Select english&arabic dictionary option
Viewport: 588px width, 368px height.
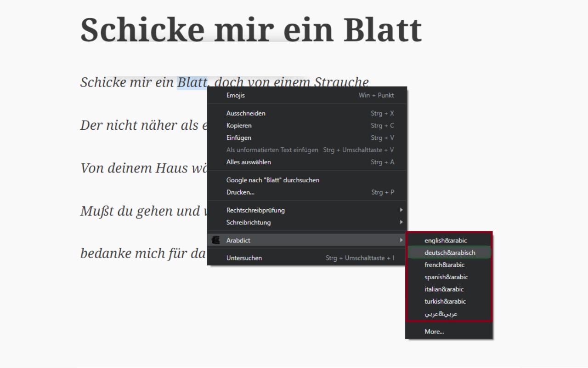click(446, 241)
